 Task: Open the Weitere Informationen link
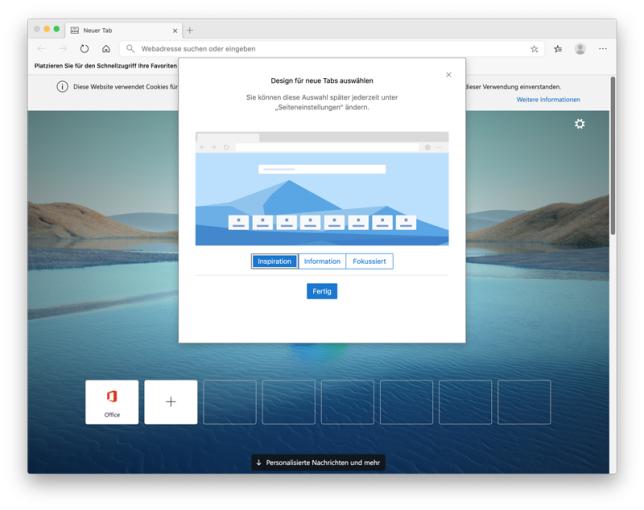point(548,100)
